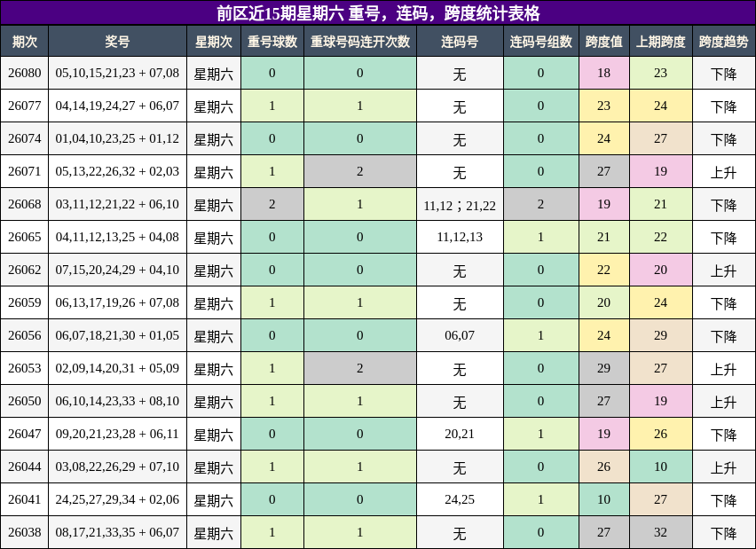Click trend 下降 in row 26038
756x549 pixels.
723,533
